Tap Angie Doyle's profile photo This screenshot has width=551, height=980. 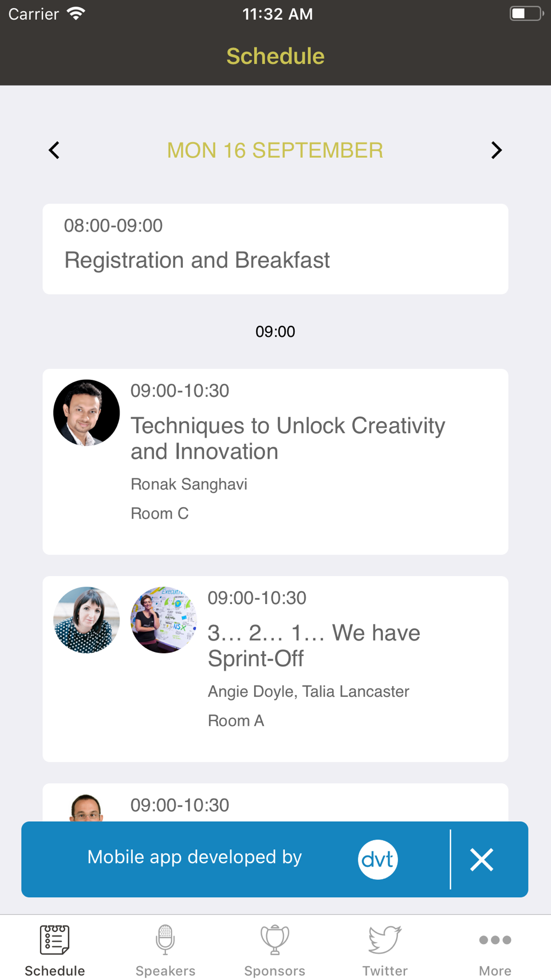click(87, 620)
